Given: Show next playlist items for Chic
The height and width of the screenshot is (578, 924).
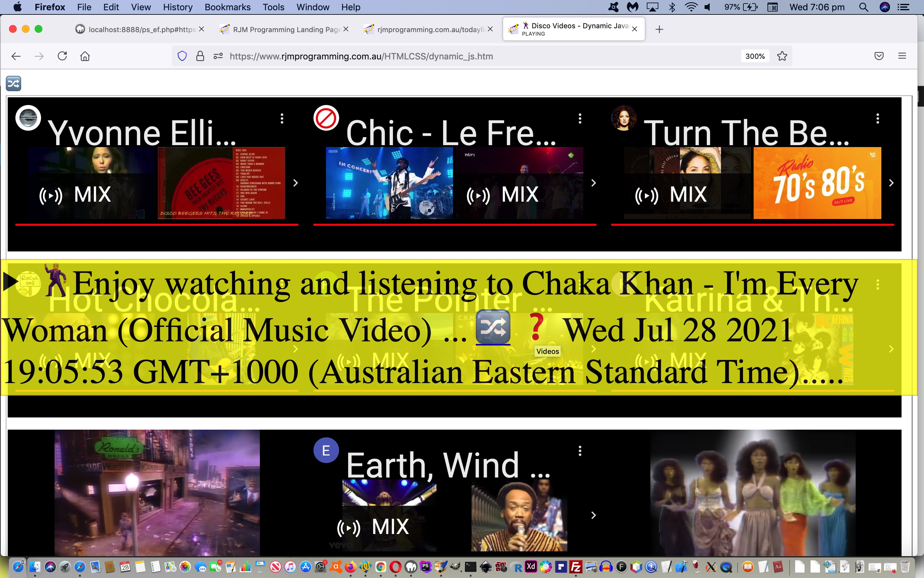Looking at the screenshot, I should pos(593,183).
